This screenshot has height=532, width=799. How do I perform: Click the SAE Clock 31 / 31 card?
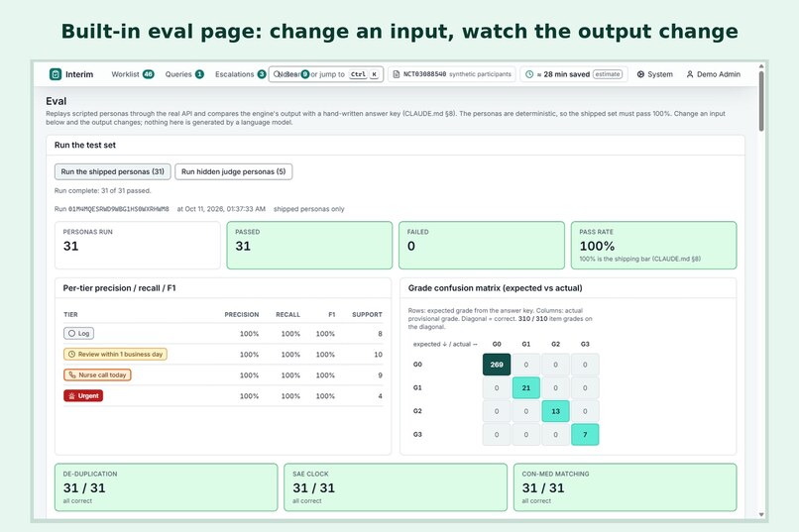(396, 487)
